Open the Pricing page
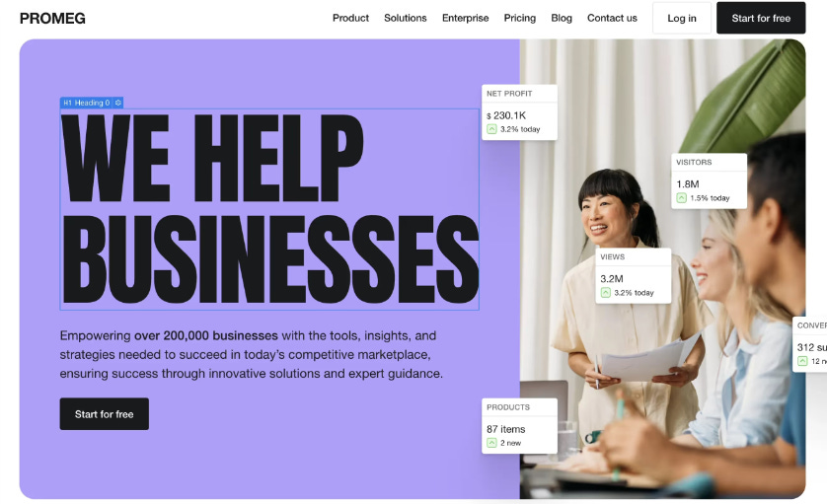This screenshot has width=827, height=504. pyautogui.click(x=519, y=18)
